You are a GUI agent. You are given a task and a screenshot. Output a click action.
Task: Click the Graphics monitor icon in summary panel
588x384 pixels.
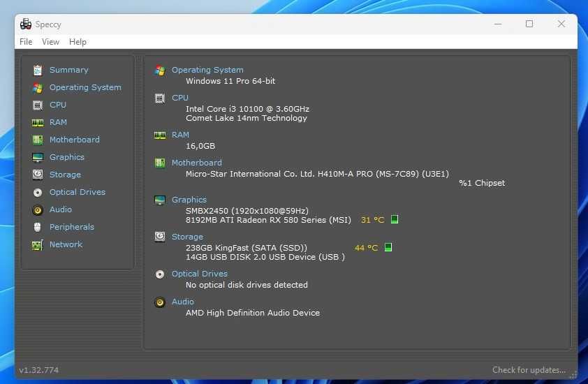point(160,200)
